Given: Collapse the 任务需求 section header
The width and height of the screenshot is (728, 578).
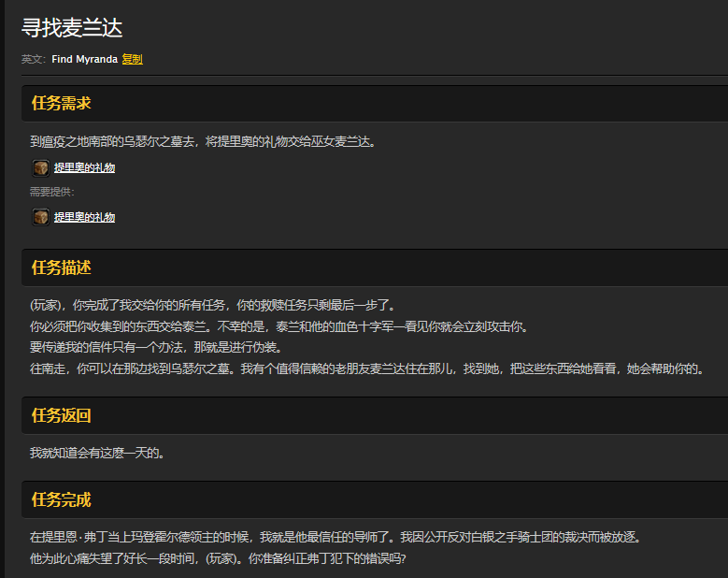Looking at the screenshot, I should [x=62, y=103].
